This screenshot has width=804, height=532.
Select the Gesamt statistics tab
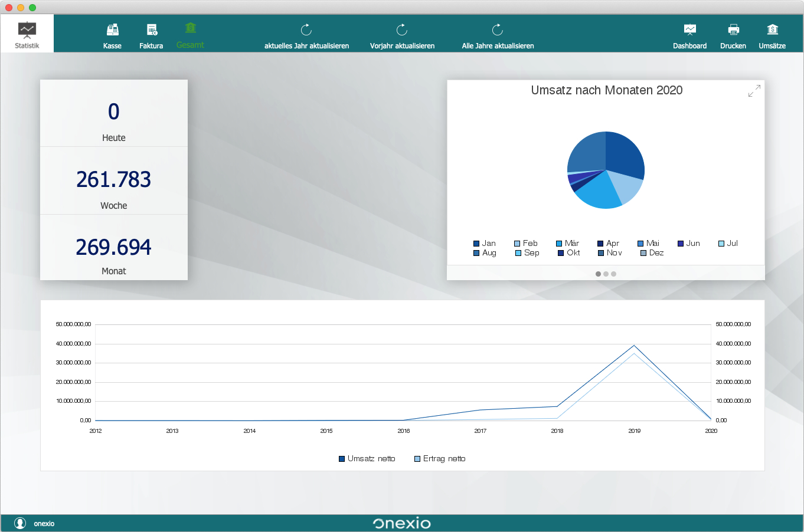coord(190,36)
